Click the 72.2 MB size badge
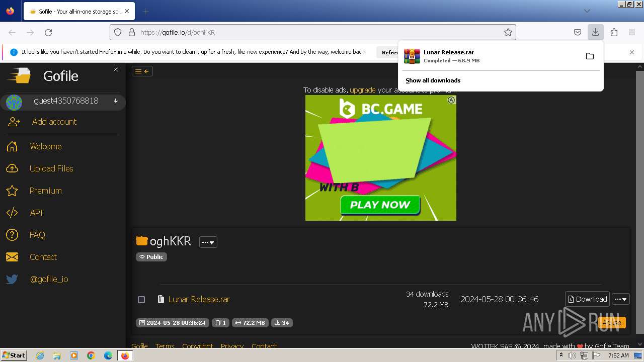 coord(250,323)
